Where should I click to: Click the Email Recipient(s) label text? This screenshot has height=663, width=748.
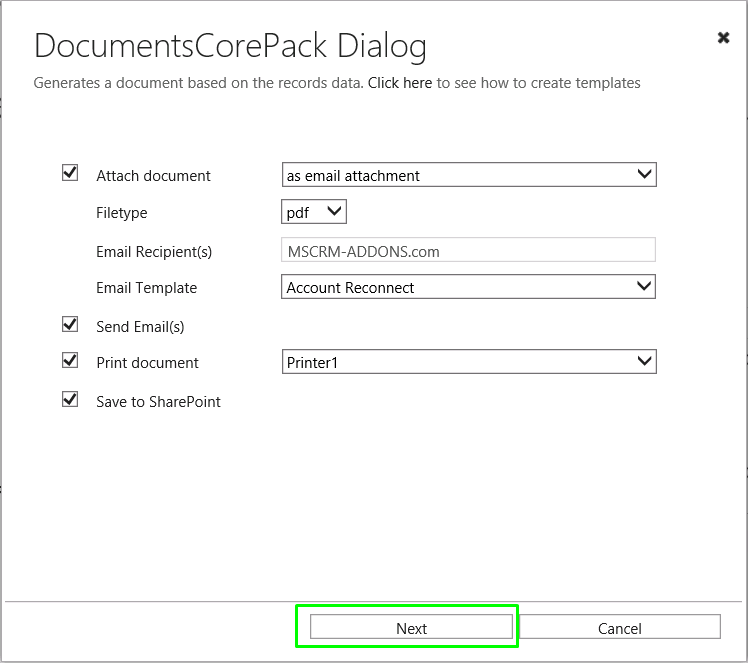[x=154, y=251]
